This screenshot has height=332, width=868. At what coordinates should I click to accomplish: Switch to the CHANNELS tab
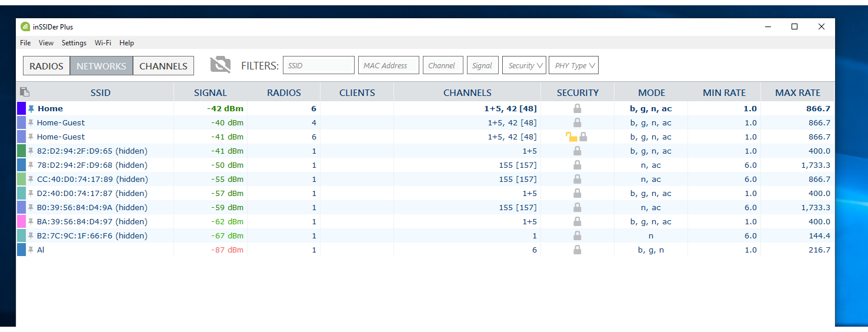pos(163,66)
